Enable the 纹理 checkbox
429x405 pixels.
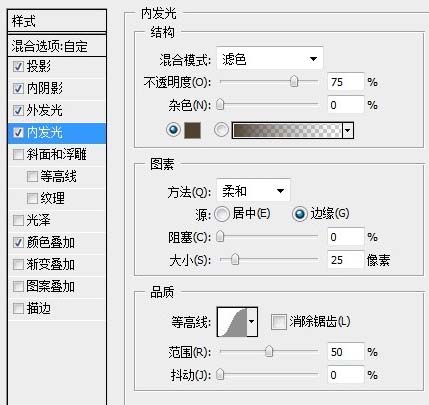pyautogui.click(x=32, y=199)
